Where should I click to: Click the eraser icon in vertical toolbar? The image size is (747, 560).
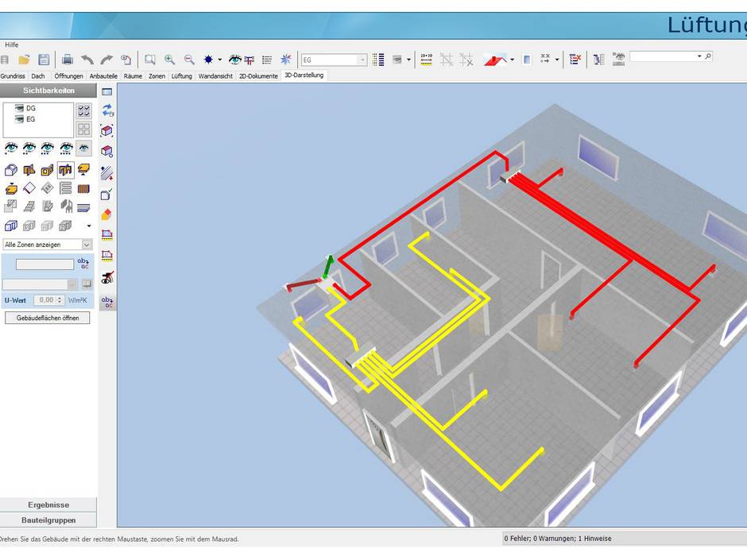[x=107, y=214]
